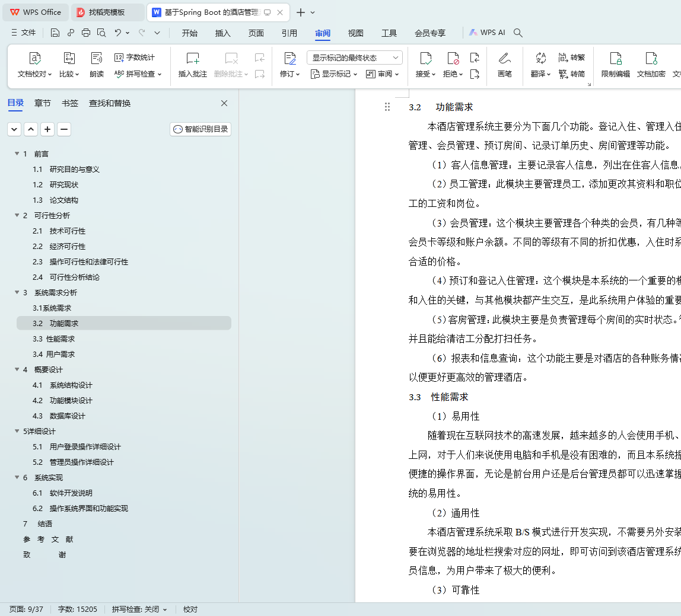This screenshot has width=681, height=616.
Task: Click the 页面: 9/37 status bar indicator
Action: pos(27,609)
